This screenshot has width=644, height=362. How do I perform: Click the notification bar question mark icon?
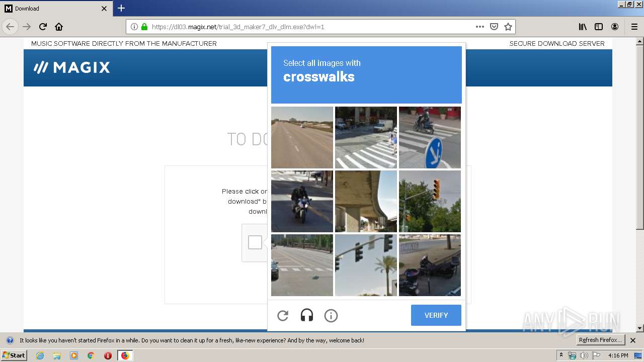(x=10, y=340)
